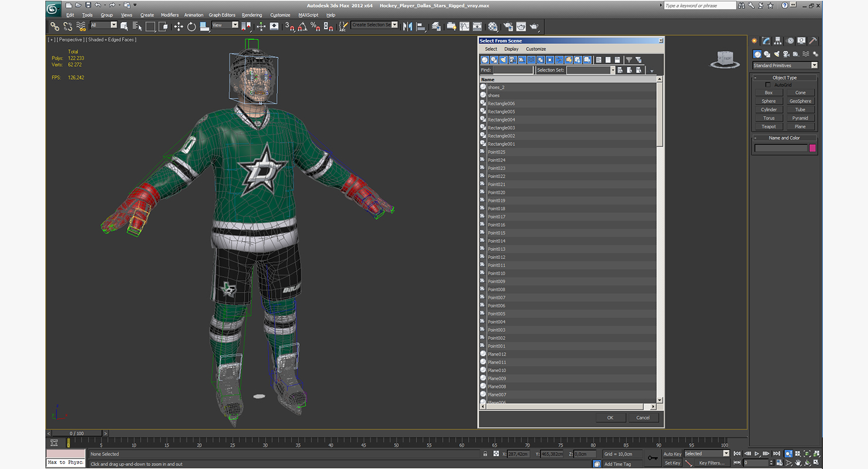868x469 pixels.
Task: Open Key Filters button
Action: click(711, 463)
